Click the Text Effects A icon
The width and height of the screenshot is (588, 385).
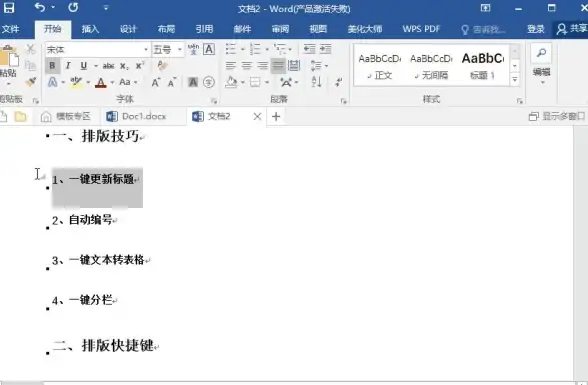pos(52,82)
